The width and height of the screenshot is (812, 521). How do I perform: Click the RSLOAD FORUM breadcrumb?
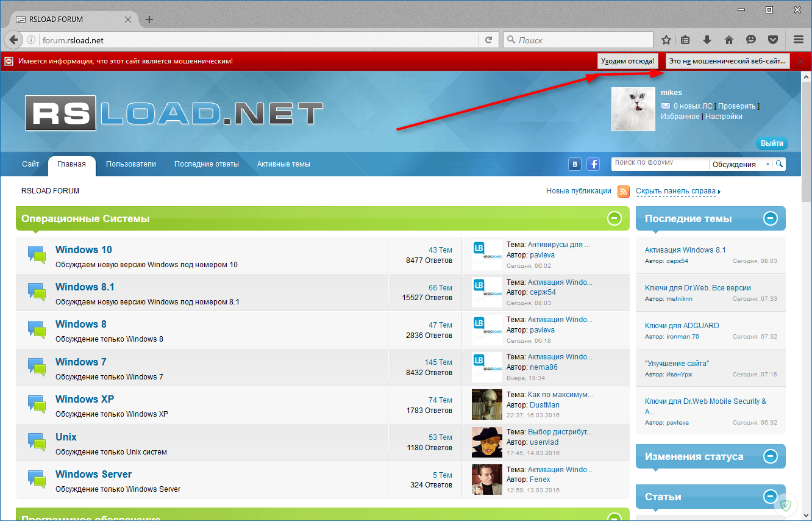tap(50, 191)
